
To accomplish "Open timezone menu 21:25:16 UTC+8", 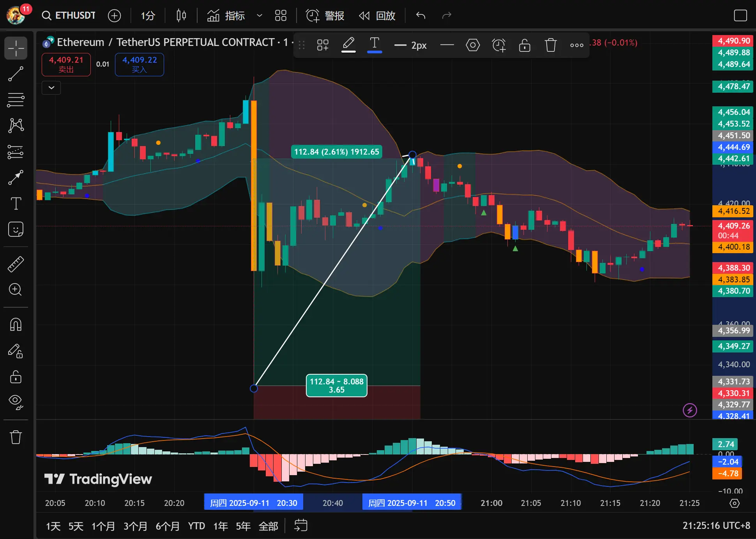I will click(716, 525).
